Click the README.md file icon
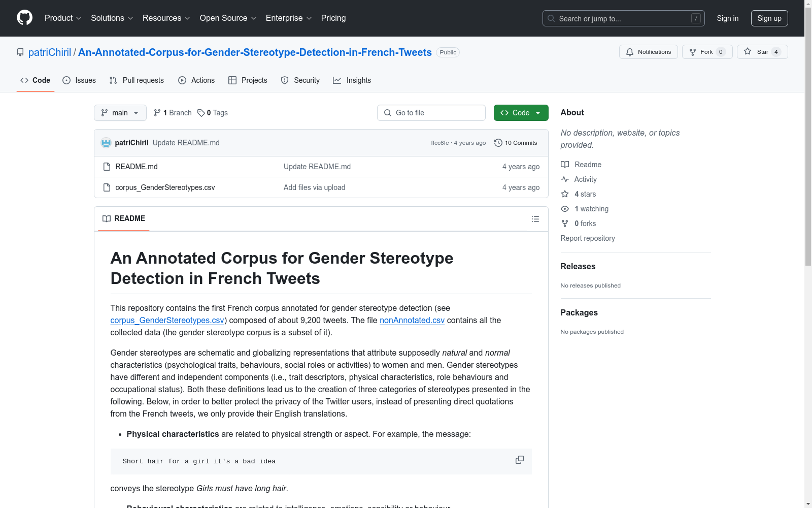Image resolution: width=812 pixels, height=508 pixels. click(107, 167)
